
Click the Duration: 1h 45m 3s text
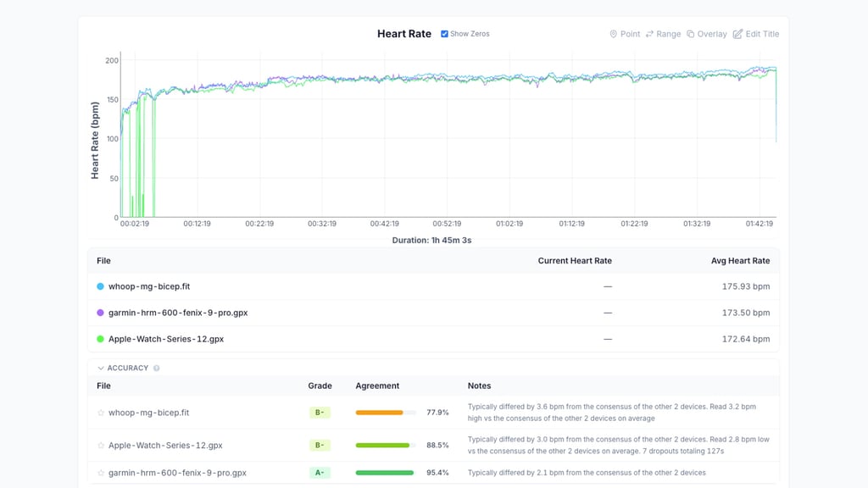coord(431,240)
